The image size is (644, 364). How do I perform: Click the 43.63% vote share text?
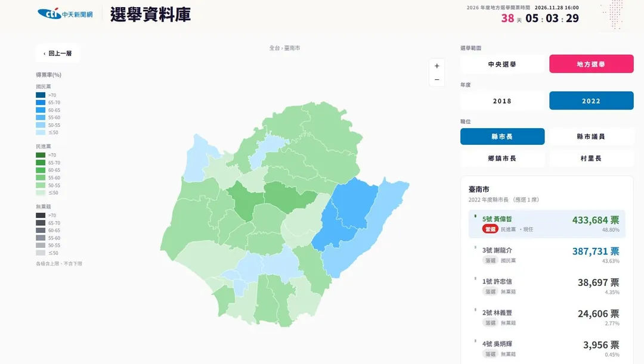pos(611,261)
